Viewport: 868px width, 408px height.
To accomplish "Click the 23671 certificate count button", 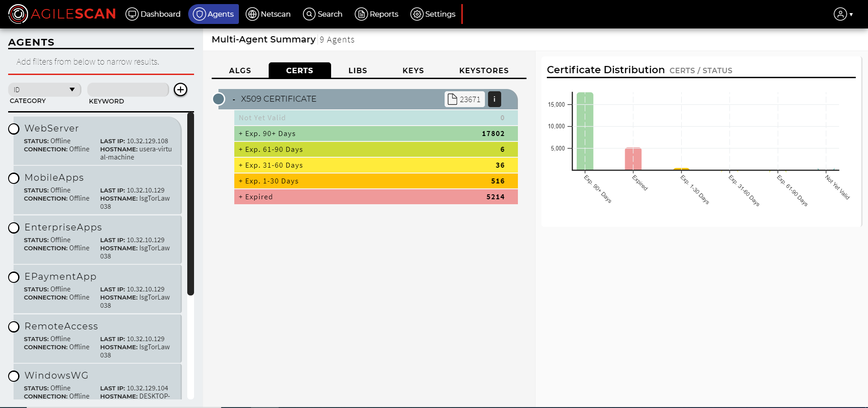I will [465, 99].
